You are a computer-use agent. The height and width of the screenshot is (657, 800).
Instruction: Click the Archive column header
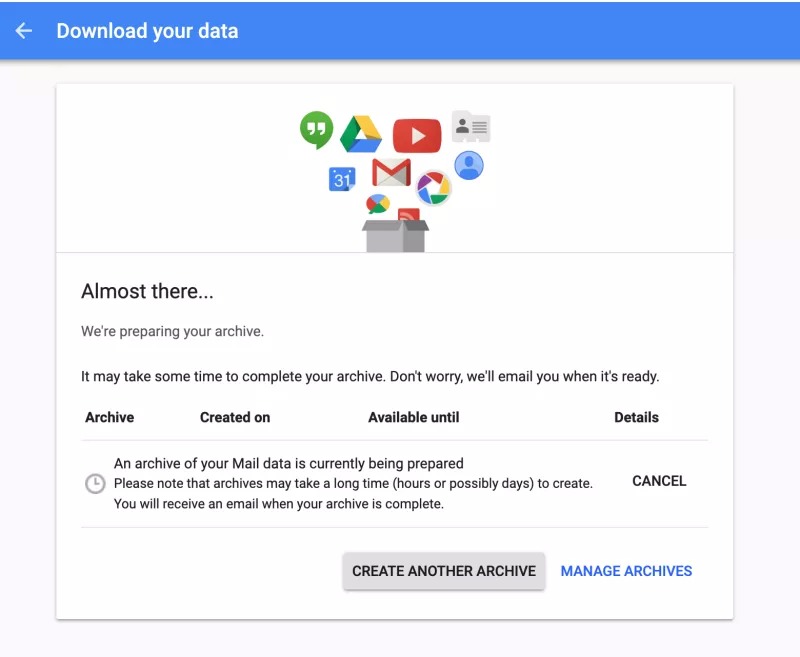tap(110, 417)
